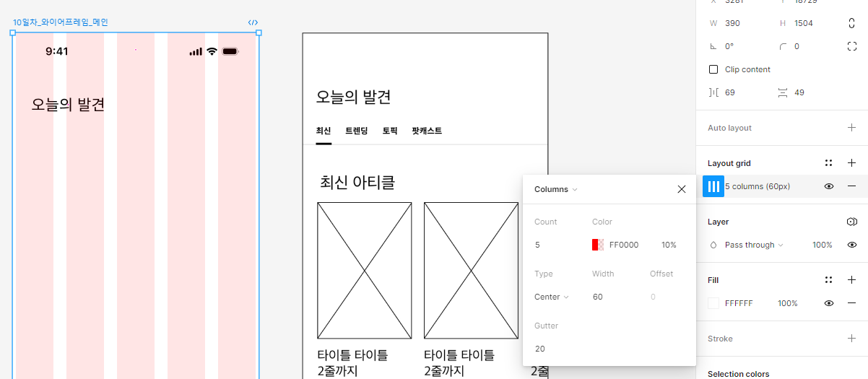868x379 pixels.
Task: Edit frame width value 390
Action: 732,23
